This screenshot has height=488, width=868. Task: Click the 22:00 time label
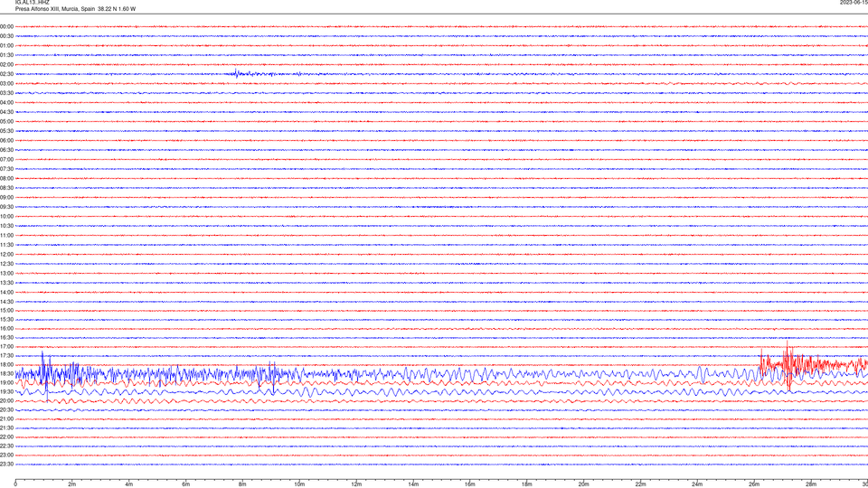tap(6, 437)
